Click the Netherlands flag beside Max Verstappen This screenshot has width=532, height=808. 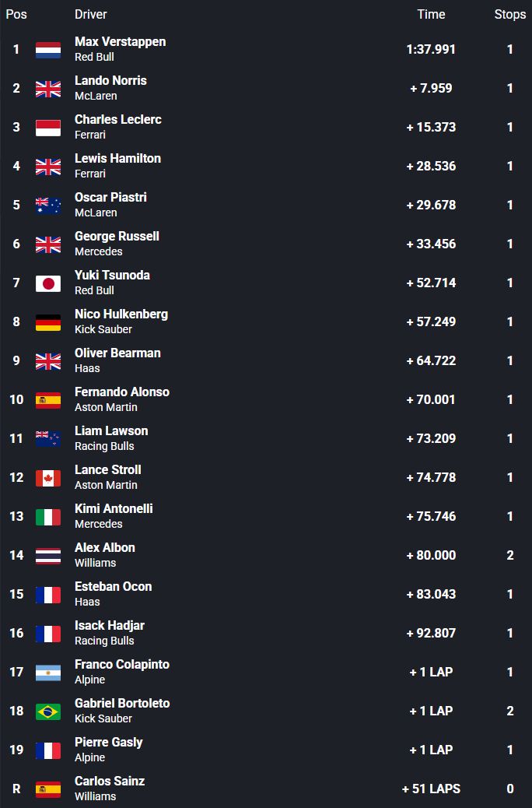point(48,50)
